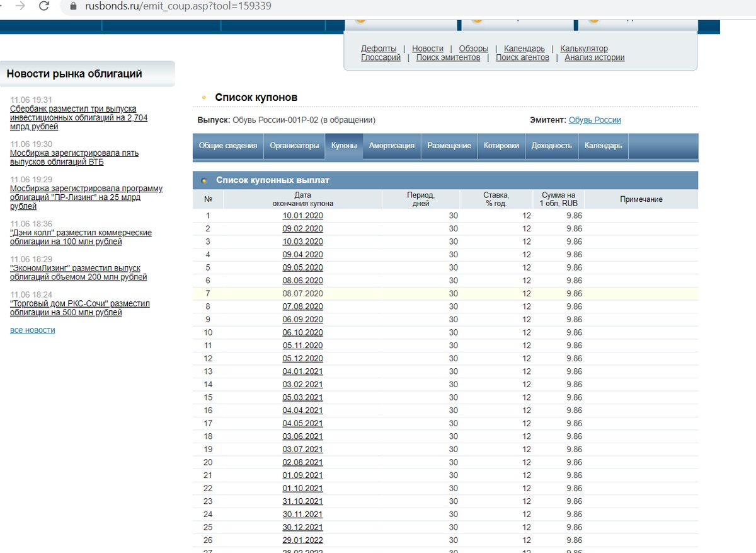Switch to Общие сведения tab
The image size is (756, 553).
[228, 146]
